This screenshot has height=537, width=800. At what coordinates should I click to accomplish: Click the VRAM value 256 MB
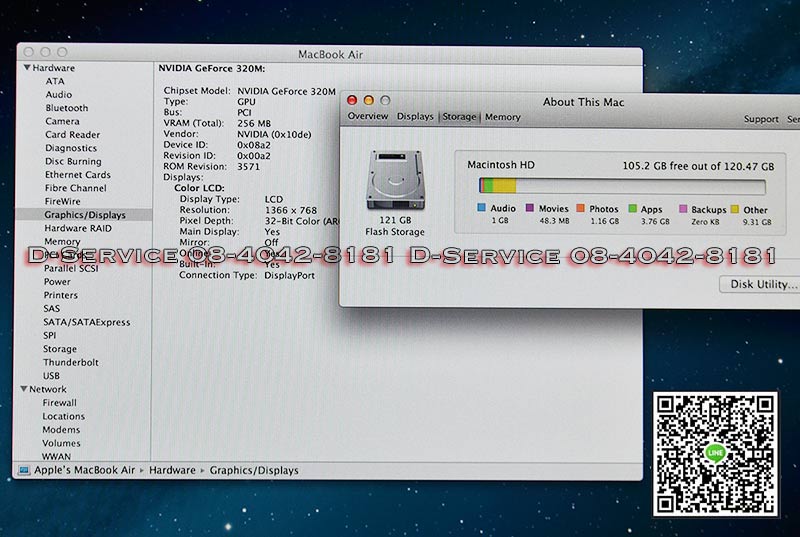click(254, 123)
